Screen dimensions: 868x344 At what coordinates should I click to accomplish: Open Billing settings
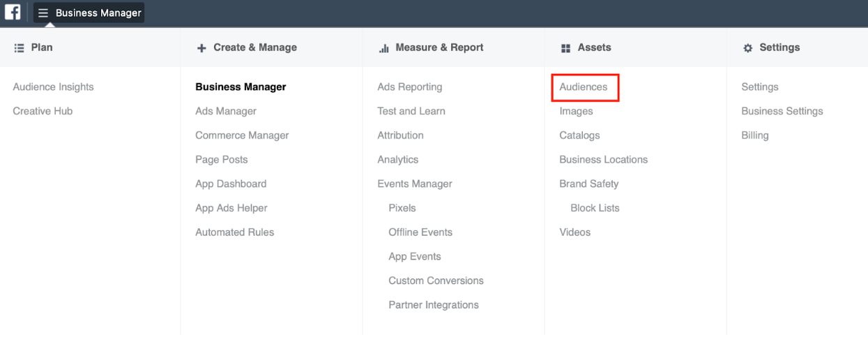coord(755,135)
